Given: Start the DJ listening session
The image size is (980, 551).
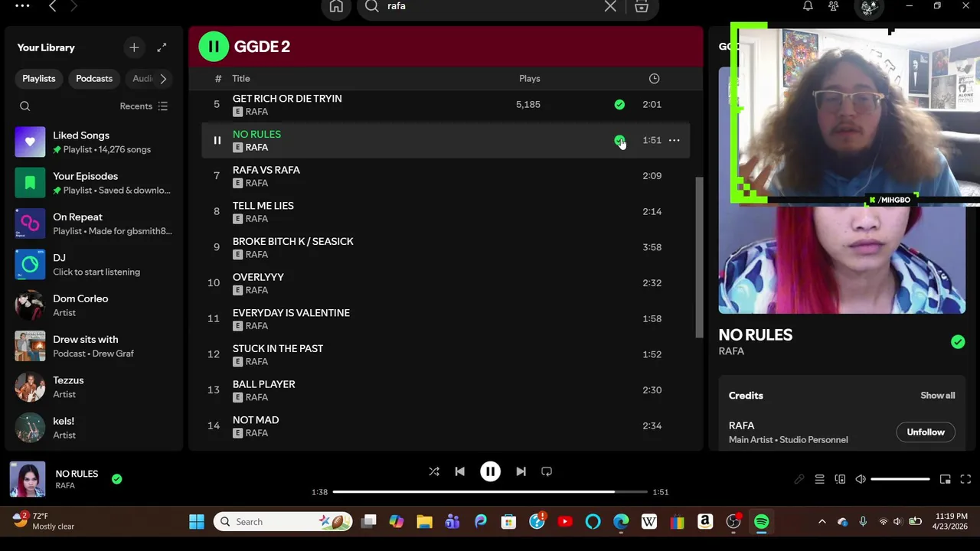Looking at the screenshot, I should click(x=94, y=265).
